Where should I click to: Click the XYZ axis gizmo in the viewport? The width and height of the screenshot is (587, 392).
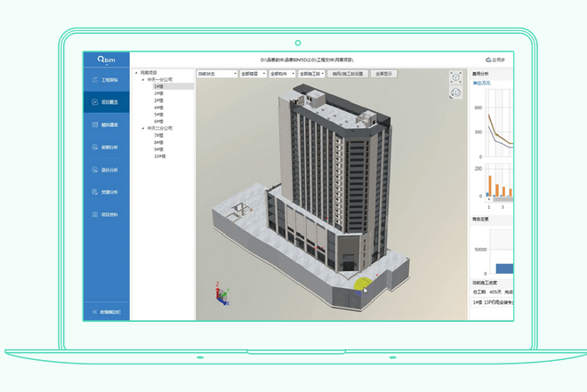click(x=222, y=294)
